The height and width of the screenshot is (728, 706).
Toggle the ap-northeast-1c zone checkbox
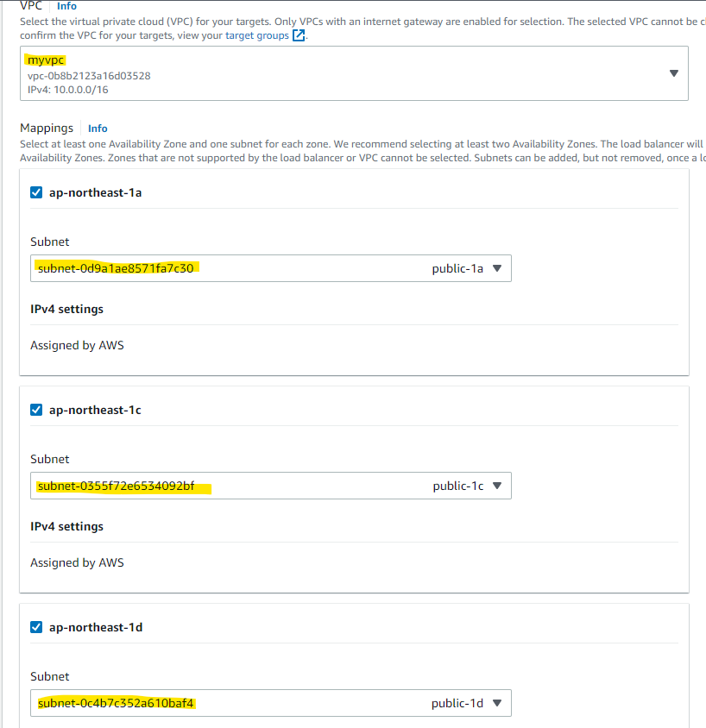tap(36, 410)
